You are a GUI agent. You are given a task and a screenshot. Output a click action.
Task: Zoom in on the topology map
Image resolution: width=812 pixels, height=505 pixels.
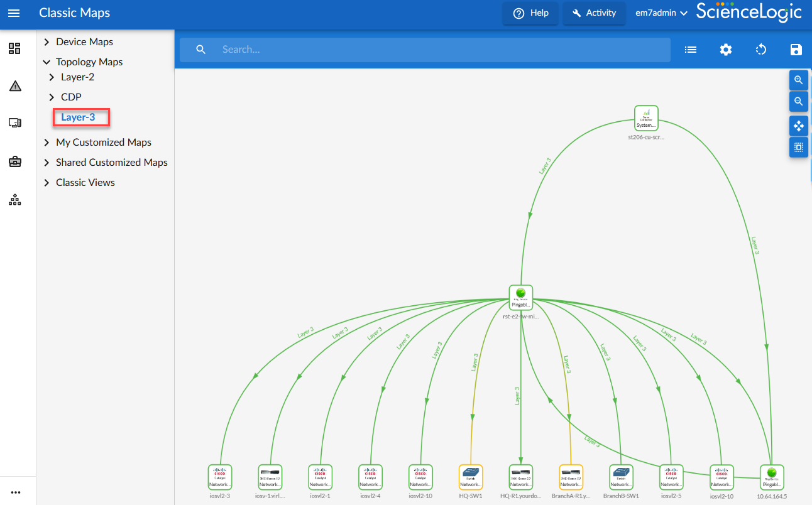(798, 80)
